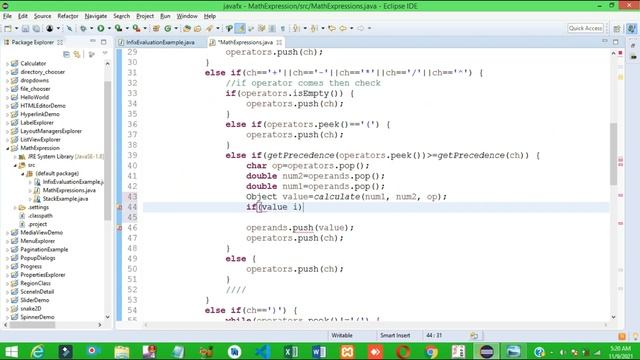Select the PaginationExample project

pos(44,249)
